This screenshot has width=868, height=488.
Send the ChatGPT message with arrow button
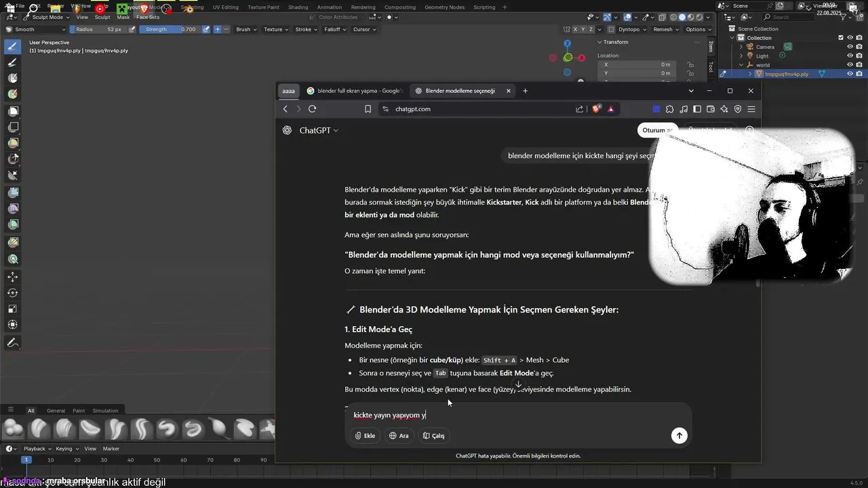(x=679, y=436)
